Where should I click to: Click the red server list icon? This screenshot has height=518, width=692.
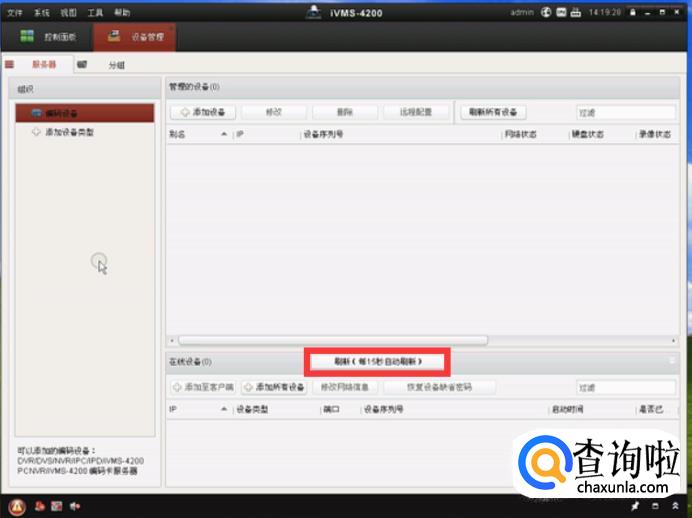click(9, 64)
